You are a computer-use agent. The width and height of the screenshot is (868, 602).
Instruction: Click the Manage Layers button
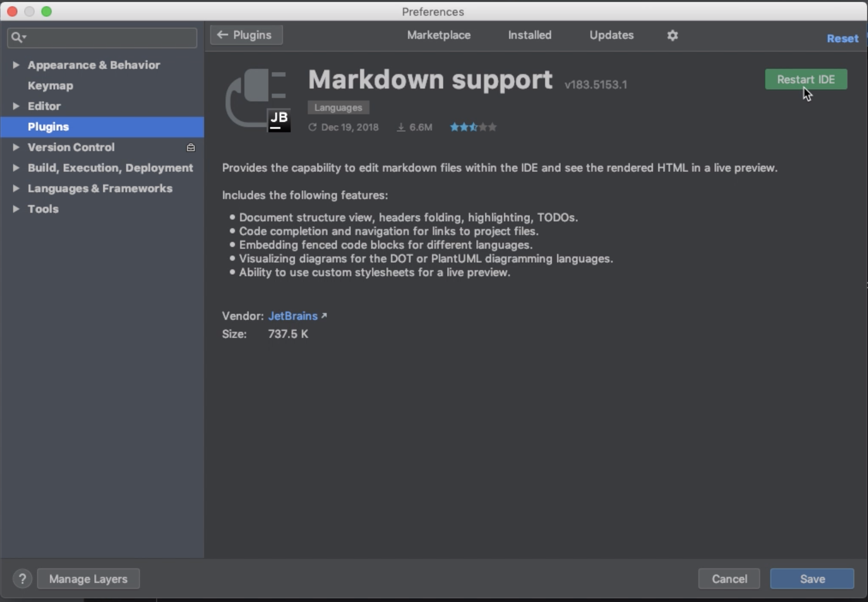tap(89, 579)
